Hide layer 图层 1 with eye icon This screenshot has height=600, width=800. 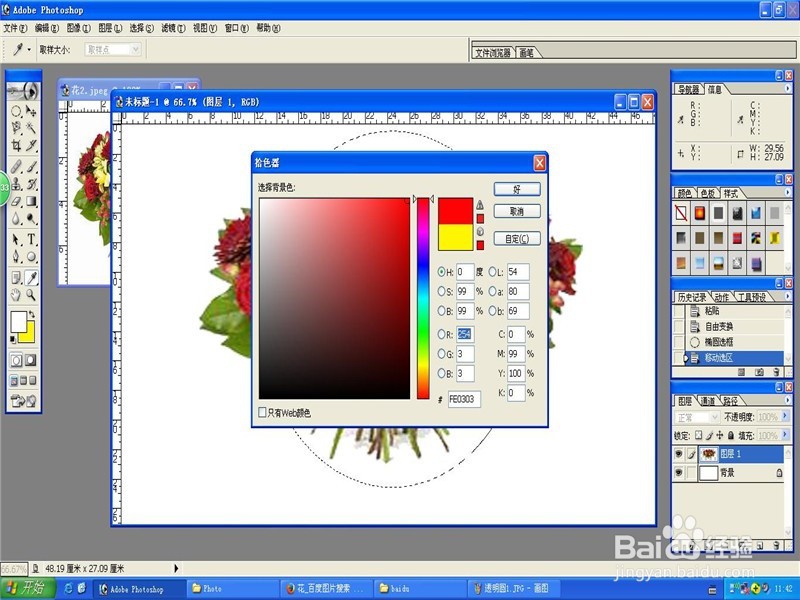pos(679,454)
